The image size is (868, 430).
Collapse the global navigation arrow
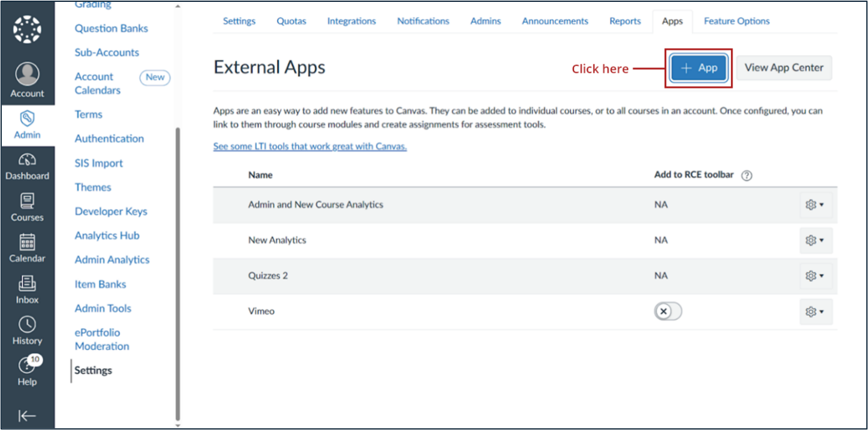click(x=27, y=416)
